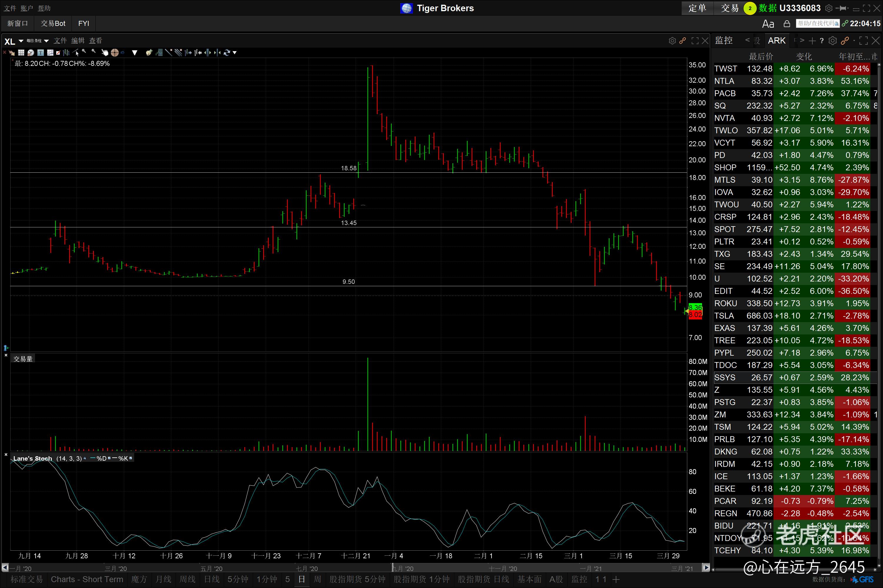The width and height of the screenshot is (883, 588).
Task: Open the white triangle dropdown in chart toolbar
Action: point(135,53)
